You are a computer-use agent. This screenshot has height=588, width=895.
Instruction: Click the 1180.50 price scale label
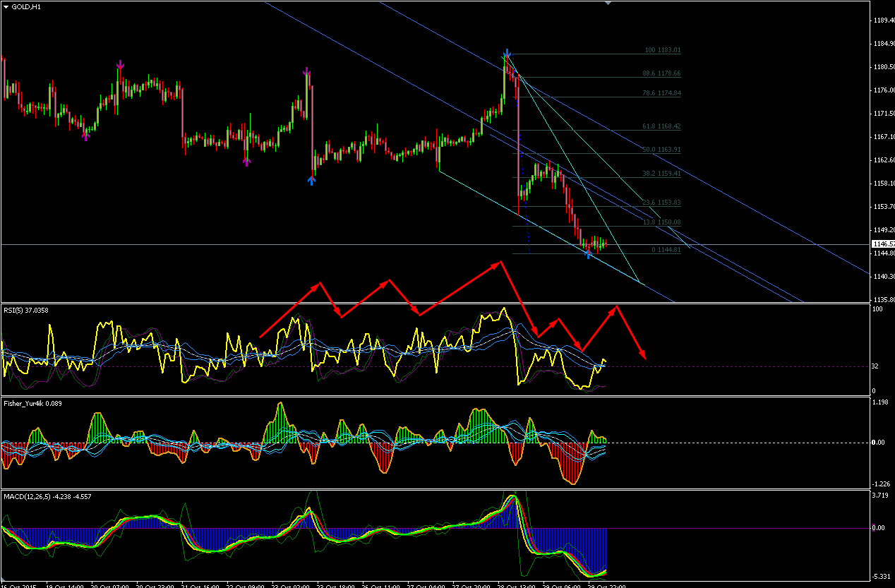click(882, 67)
